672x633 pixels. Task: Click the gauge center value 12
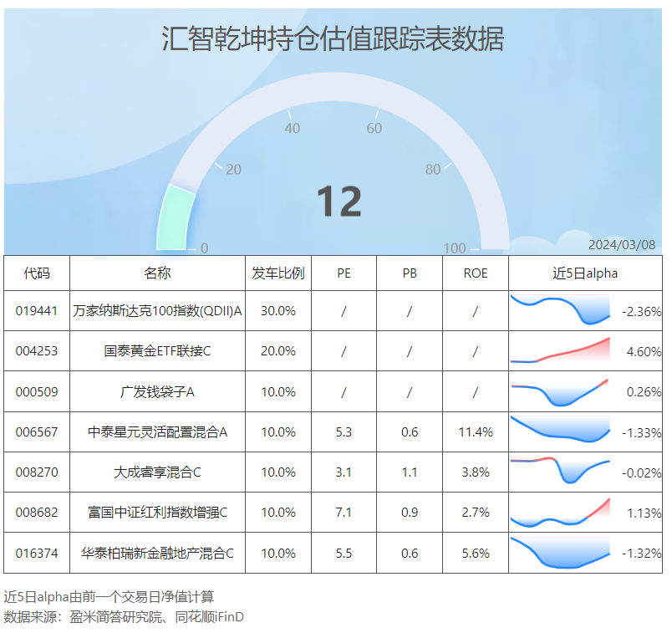click(339, 202)
